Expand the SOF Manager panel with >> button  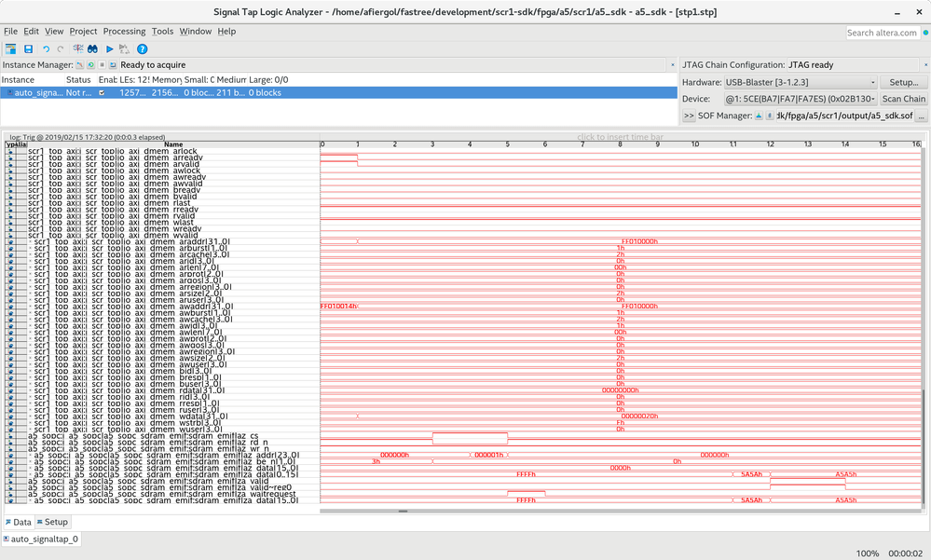coord(689,116)
